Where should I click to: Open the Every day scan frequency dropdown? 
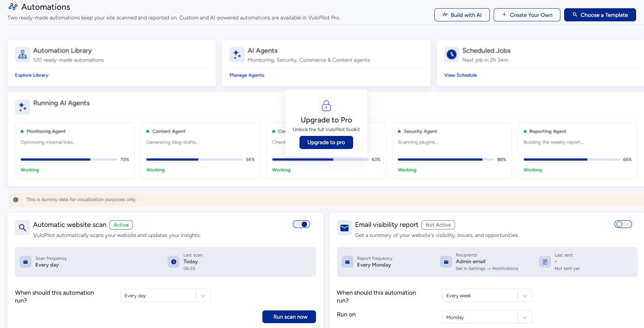point(165,295)
